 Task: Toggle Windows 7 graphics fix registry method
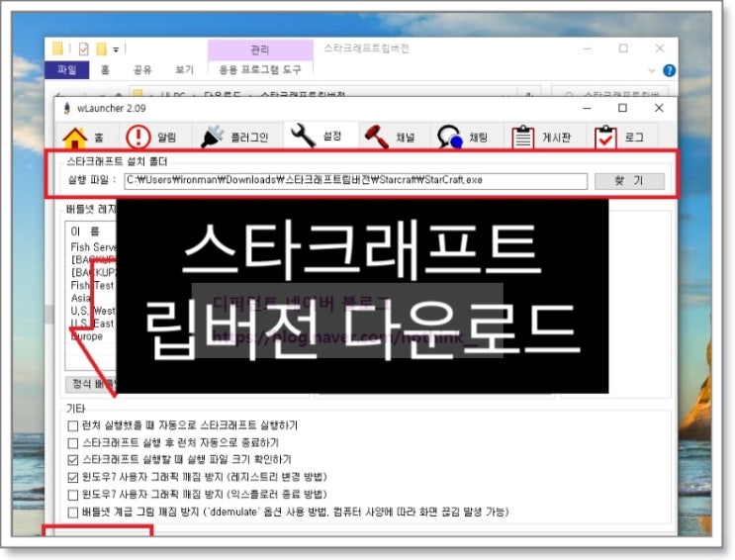click(x=72, y=478)
